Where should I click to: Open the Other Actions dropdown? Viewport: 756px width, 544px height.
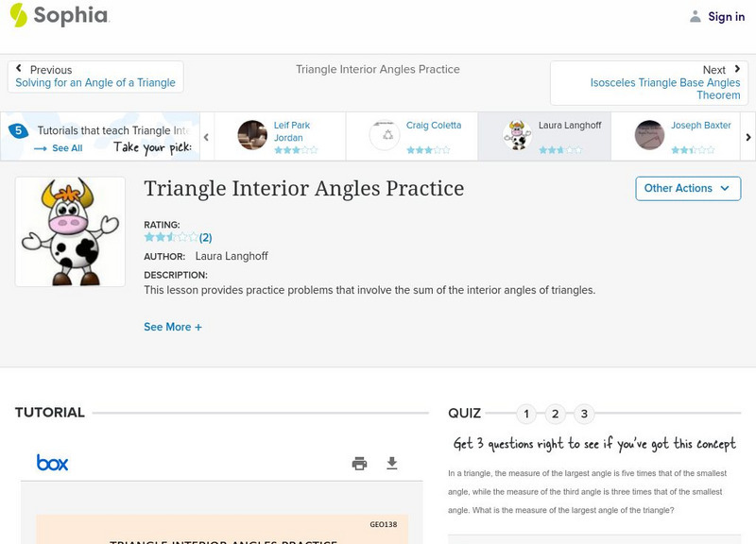pyautogui.click(x=687, y=188)
